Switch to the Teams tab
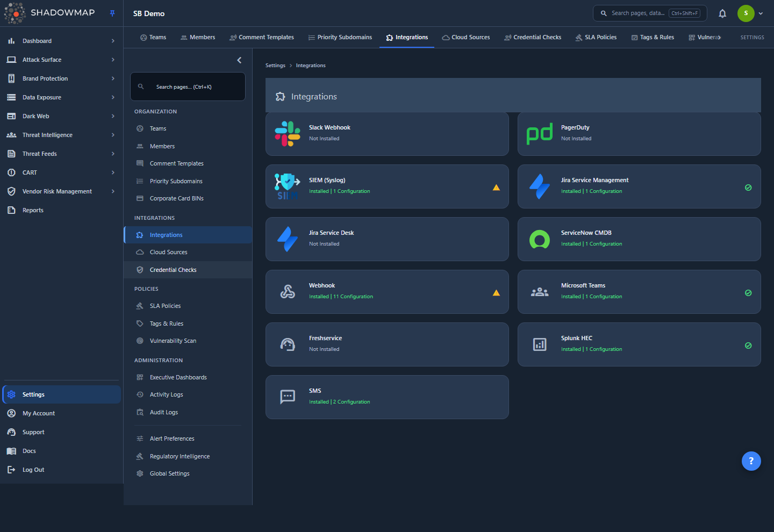774x532 pixels. coord(153,38)
